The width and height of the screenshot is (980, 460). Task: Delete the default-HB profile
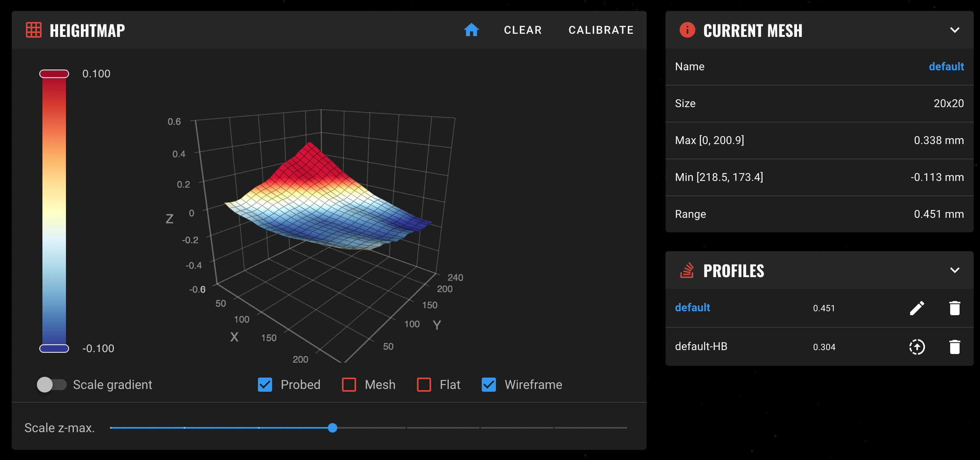(954, 347)
